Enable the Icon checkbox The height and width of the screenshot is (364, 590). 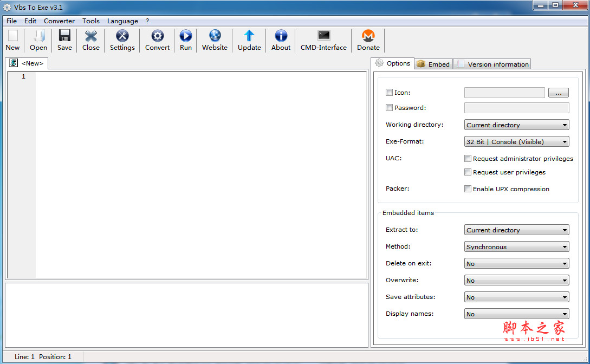pos(389,93)
